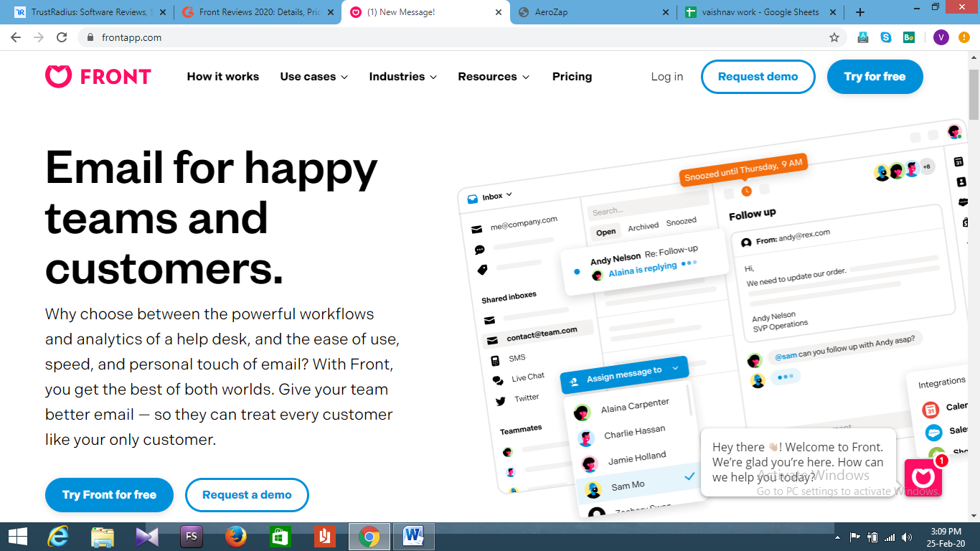Open a new browser tab
Image resolution: width=980 pixels, height=551 pixels.
pyautogui.click(x=860, y=12)
